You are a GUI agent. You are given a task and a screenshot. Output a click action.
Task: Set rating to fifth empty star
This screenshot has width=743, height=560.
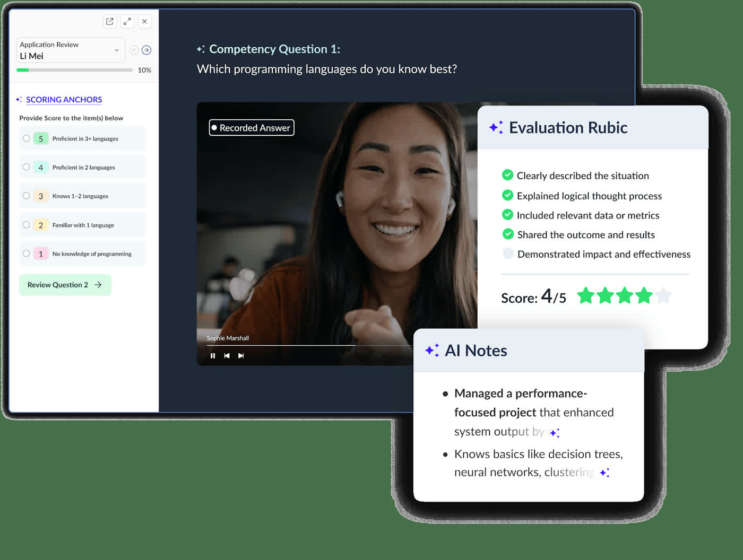tap(663, 295)
